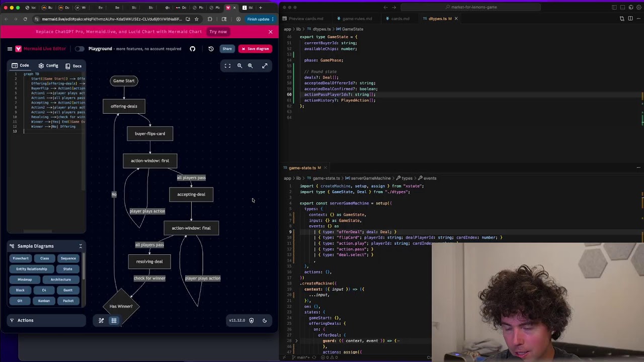
Task: Load the Mindmap sample diagram
Action: pyautogui.click(x=25, y=280)
